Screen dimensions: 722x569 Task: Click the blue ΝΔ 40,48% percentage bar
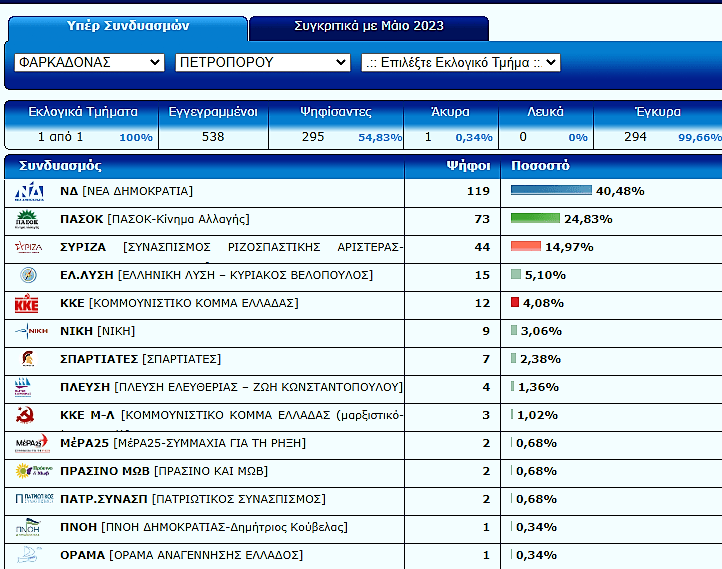551,191
